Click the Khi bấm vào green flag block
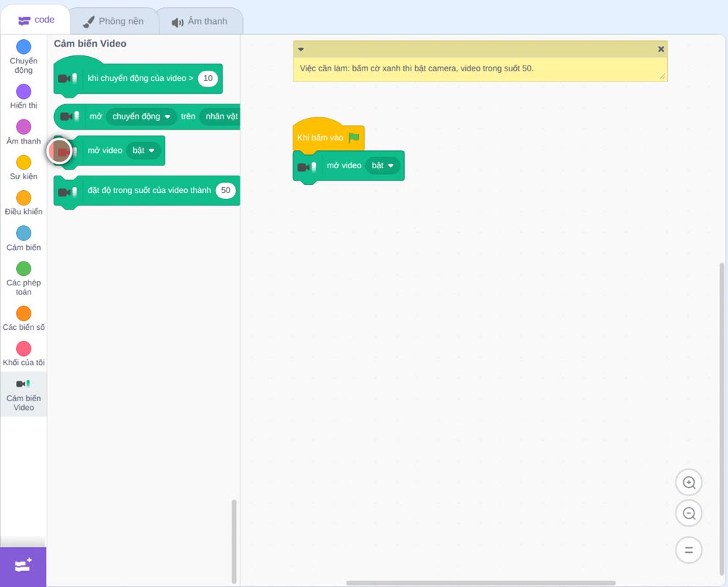 [328, 135]
